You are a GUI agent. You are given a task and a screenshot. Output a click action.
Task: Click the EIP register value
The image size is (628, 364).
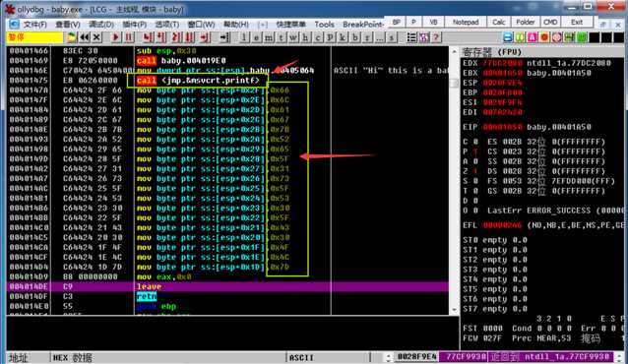(502, 127)
